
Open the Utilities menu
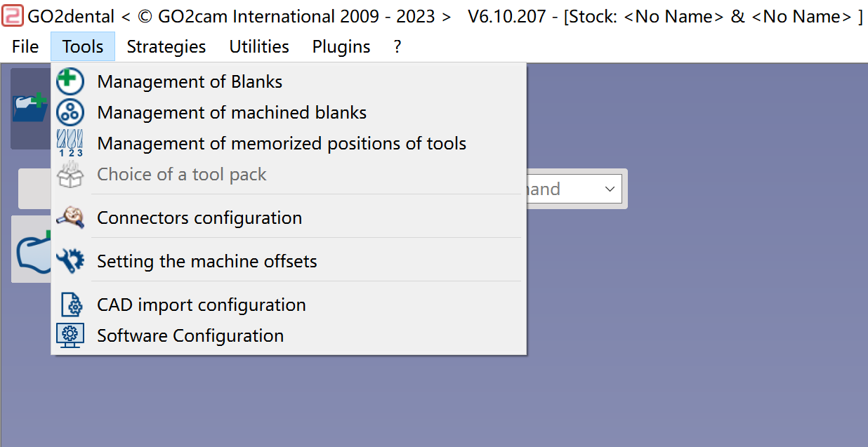(259, 46)
